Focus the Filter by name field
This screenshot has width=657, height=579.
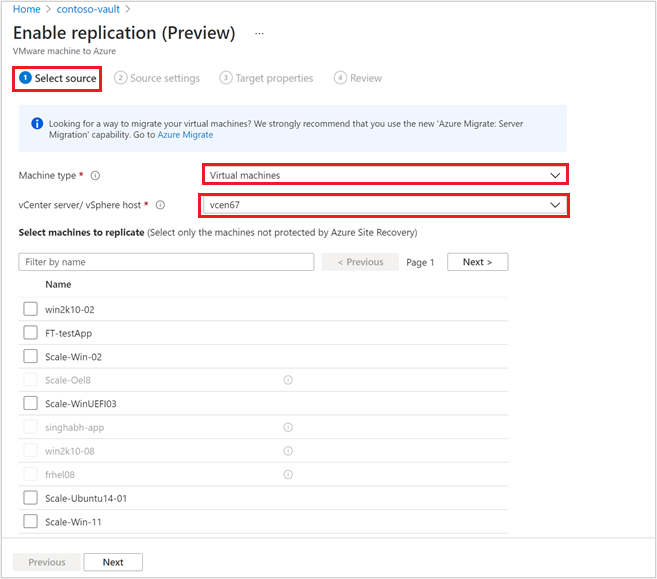click(x=166, y=262)
